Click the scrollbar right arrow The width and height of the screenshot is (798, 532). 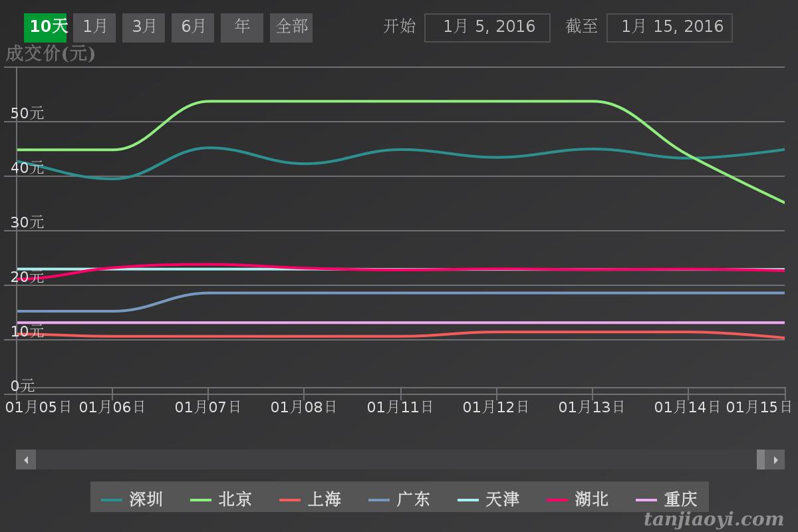point(775,460)
